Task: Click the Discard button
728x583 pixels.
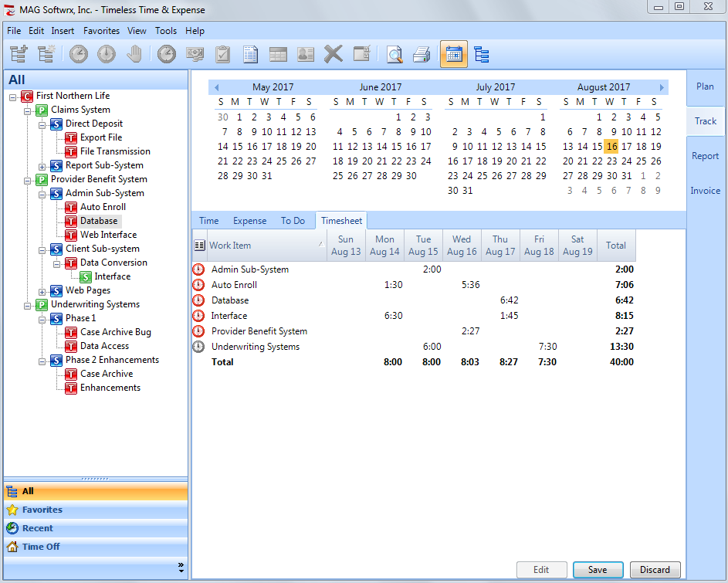Action: 655,570
